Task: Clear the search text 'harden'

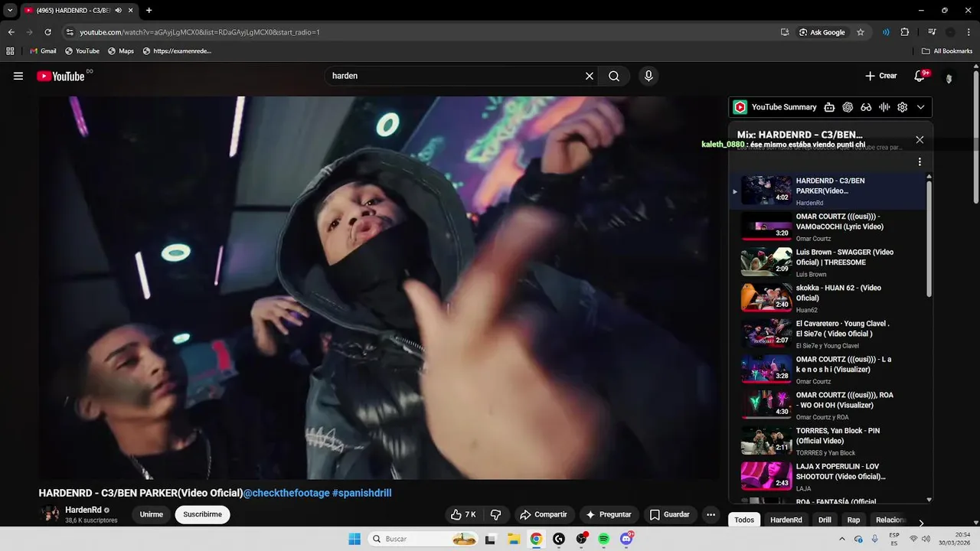Action: pos(590,76)
